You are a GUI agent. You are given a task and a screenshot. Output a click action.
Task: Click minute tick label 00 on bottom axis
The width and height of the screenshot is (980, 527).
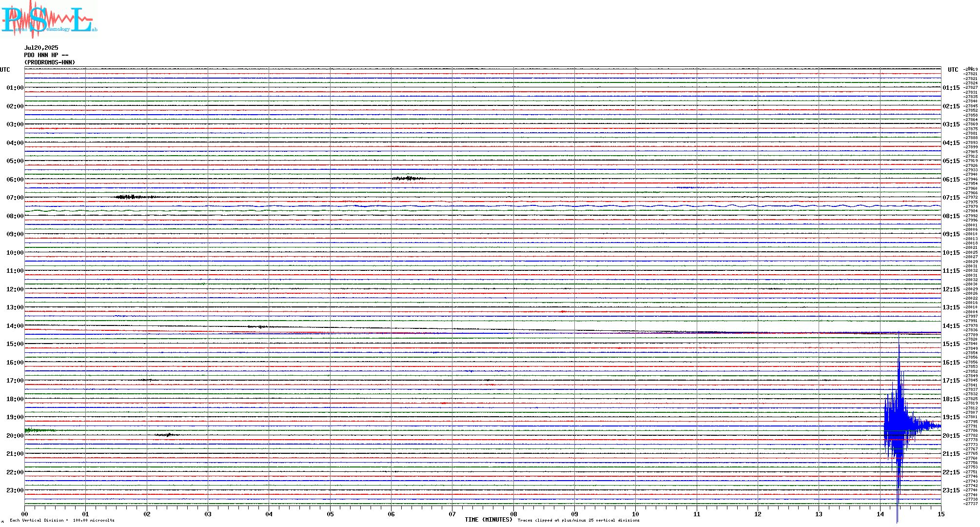[x=24, y=514]
